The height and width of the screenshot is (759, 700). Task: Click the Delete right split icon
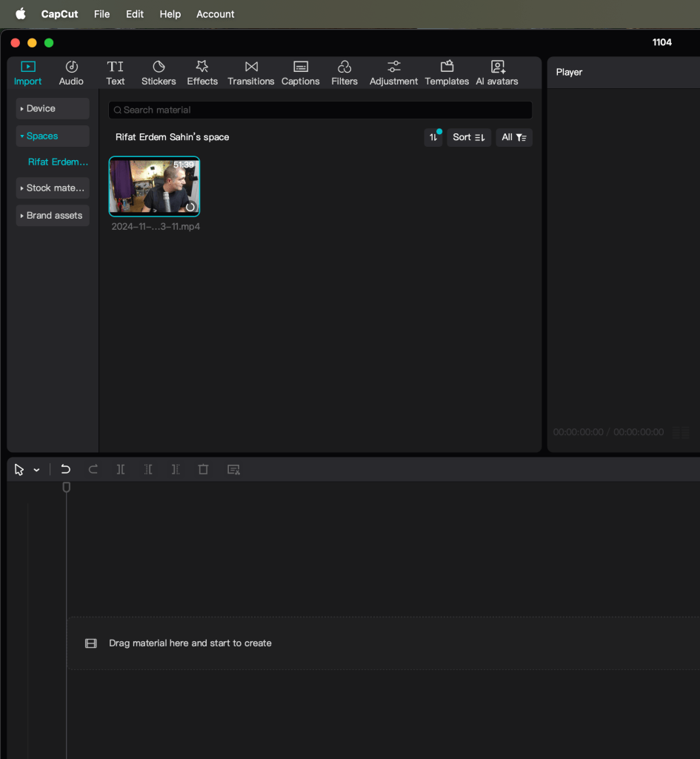(x=176, y=469)
